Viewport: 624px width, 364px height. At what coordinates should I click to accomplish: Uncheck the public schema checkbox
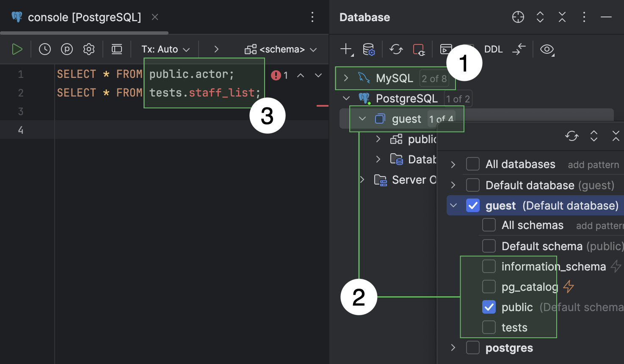click(x=489, y=307)
